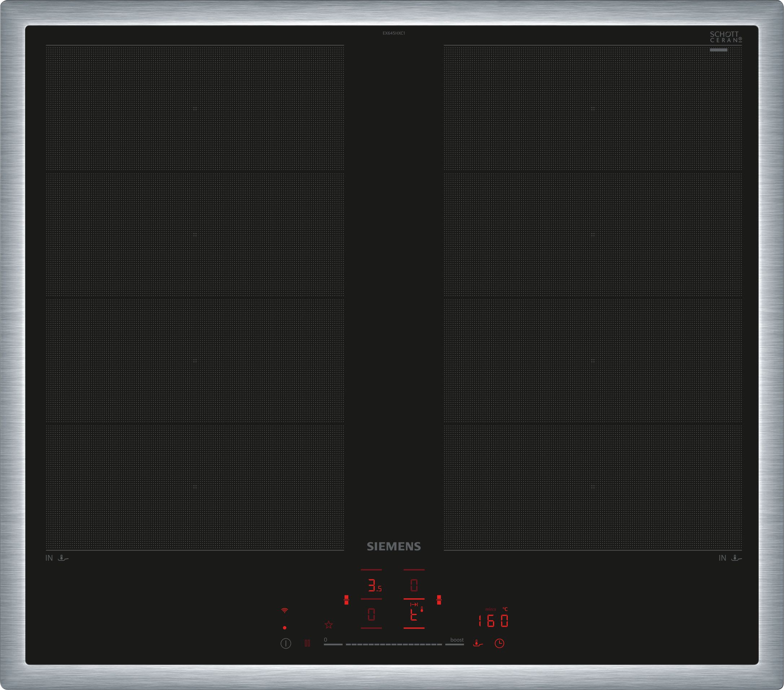Tap the 160 temperature timer display

tap(493, 621)
